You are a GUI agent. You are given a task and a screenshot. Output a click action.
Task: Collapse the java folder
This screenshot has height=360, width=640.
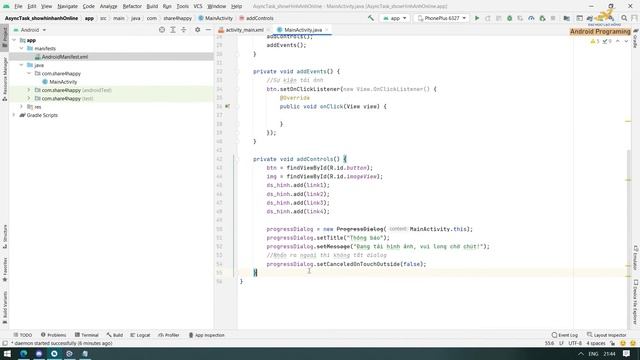pyautogui.click(x=22, y=65)
